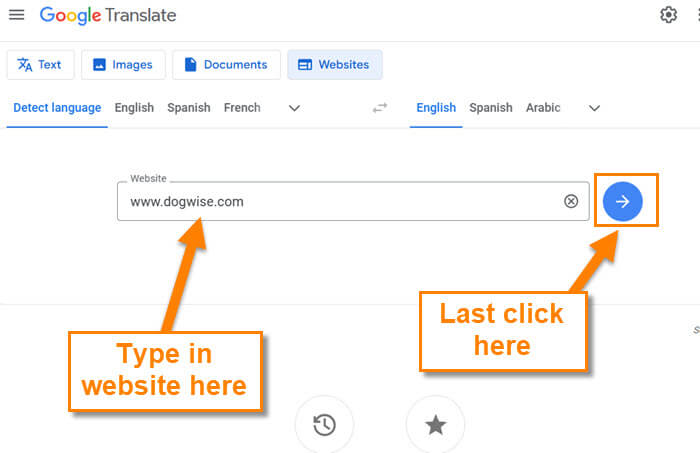This screenshot has height=453, width=700.
Task: Click the blue arrow translate button
Action: 622,201
